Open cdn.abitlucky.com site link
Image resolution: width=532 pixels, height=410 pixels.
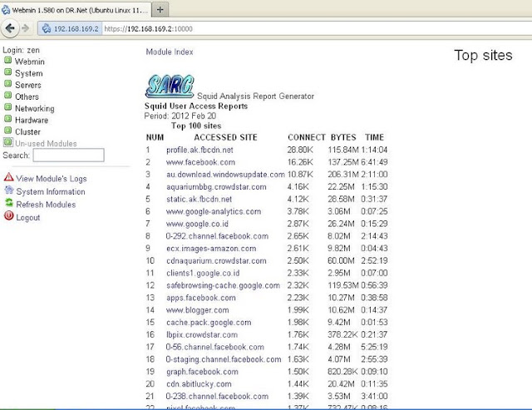[x=199, y=384]
